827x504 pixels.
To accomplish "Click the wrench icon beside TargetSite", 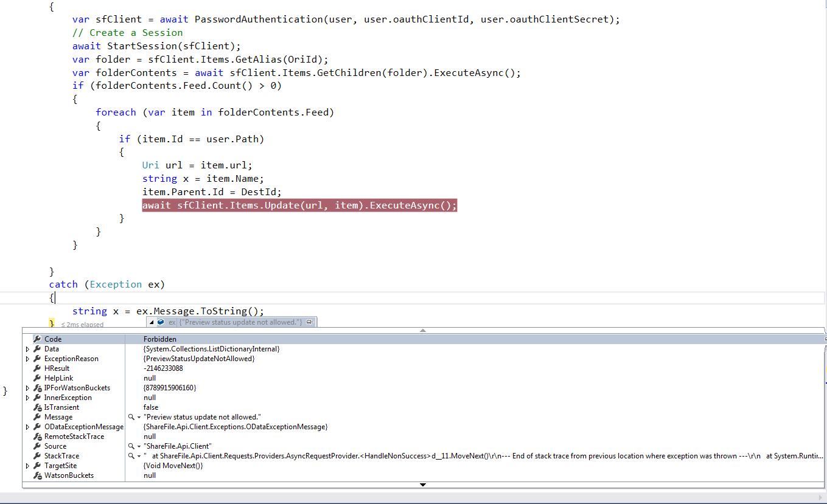I will [37, 466].
